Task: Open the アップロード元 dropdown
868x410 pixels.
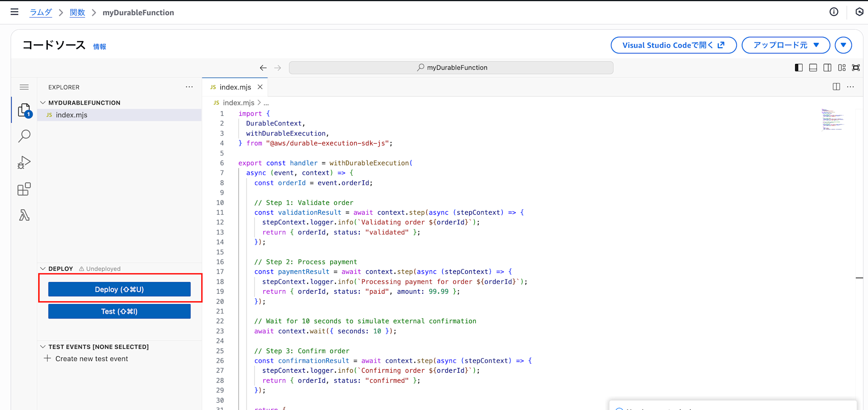Action: point(786,45)
